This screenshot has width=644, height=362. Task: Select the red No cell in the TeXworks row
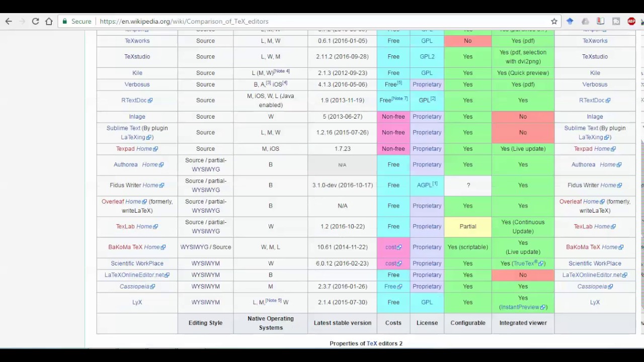tap(468, 41)
